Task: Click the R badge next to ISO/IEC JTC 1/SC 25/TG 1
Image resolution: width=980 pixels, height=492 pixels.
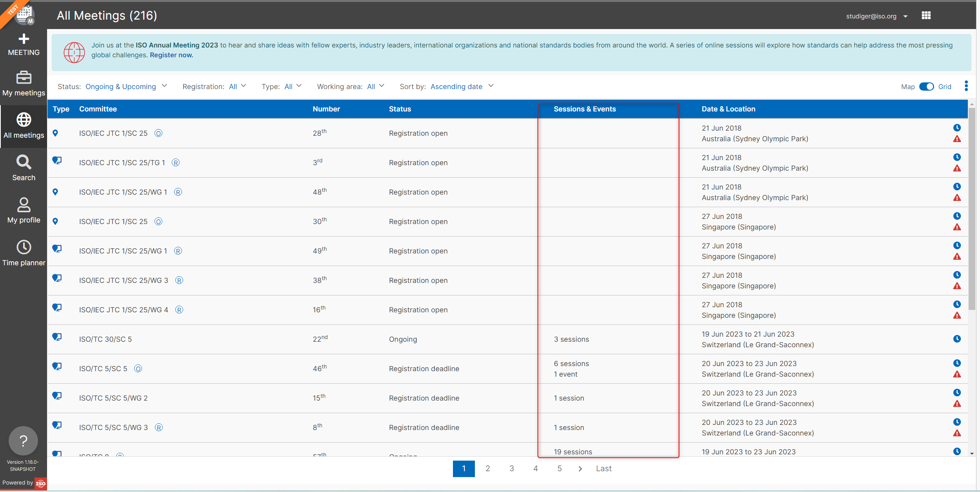Action: tap(176, 163)
